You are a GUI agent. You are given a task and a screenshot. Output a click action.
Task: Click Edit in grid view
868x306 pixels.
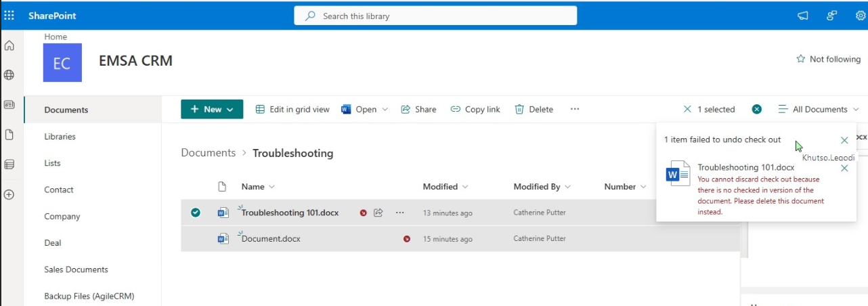point(292,109)
